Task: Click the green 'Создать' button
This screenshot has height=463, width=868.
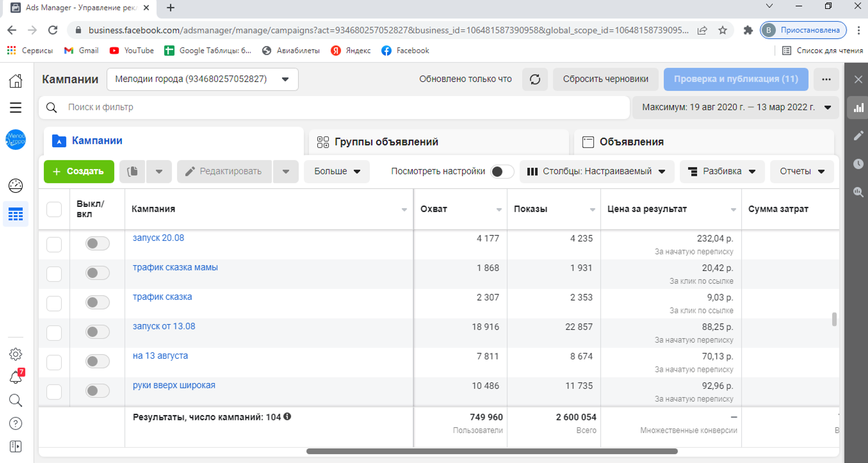Action: click(x=79, y=171)
